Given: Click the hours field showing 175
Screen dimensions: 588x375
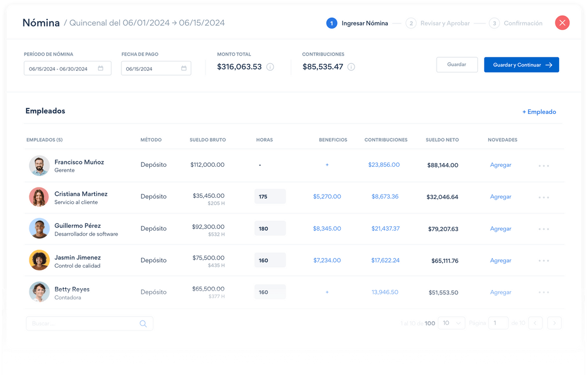Looking at the screenshot, I should point(270,196).
